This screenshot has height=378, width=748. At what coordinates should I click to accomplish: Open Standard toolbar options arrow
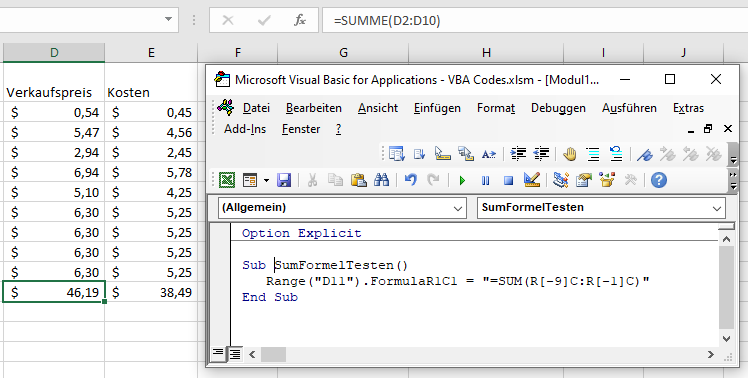pyautogui.click(x=734, y=186)
